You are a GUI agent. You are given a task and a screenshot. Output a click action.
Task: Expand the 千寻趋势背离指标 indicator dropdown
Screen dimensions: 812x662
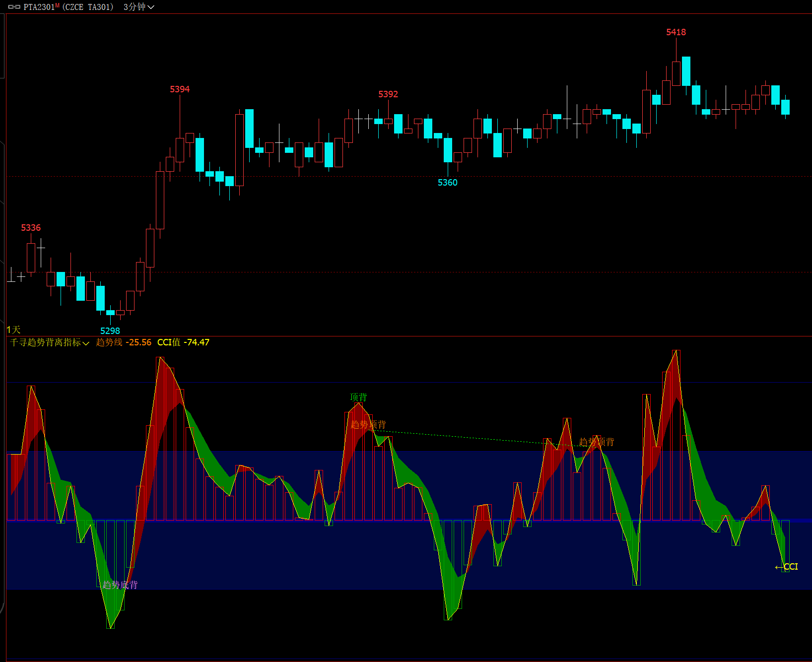tap(50, 342)
